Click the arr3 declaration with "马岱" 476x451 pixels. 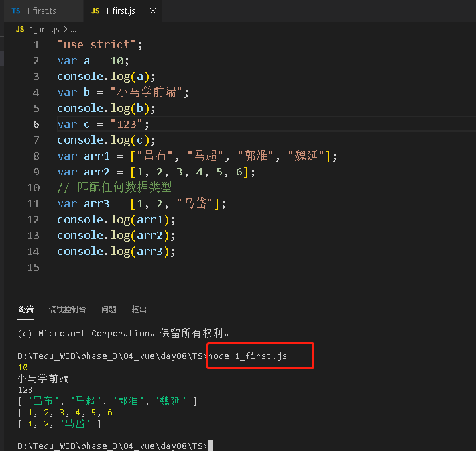pos(141,204)
